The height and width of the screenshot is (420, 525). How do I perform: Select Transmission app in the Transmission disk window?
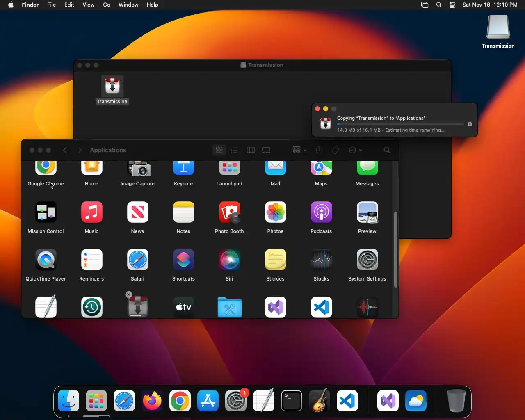[x=112, y=86]
